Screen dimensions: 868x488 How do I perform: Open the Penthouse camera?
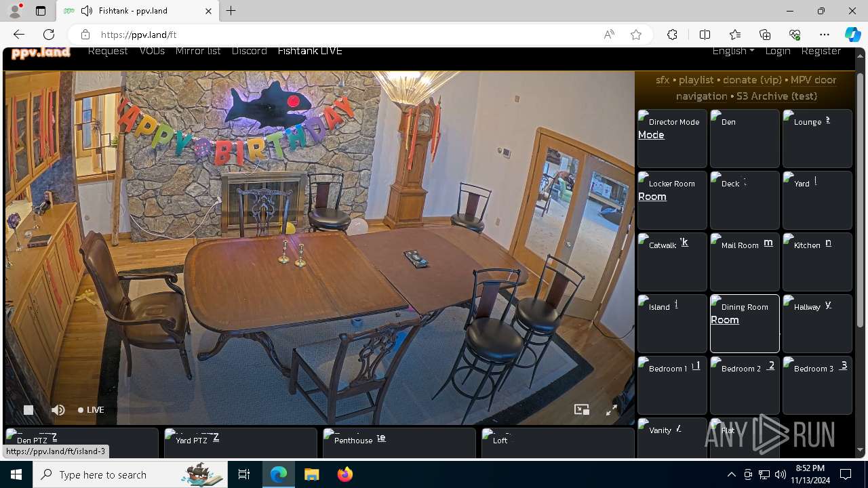pyautogui.click(x=399, y=443)
